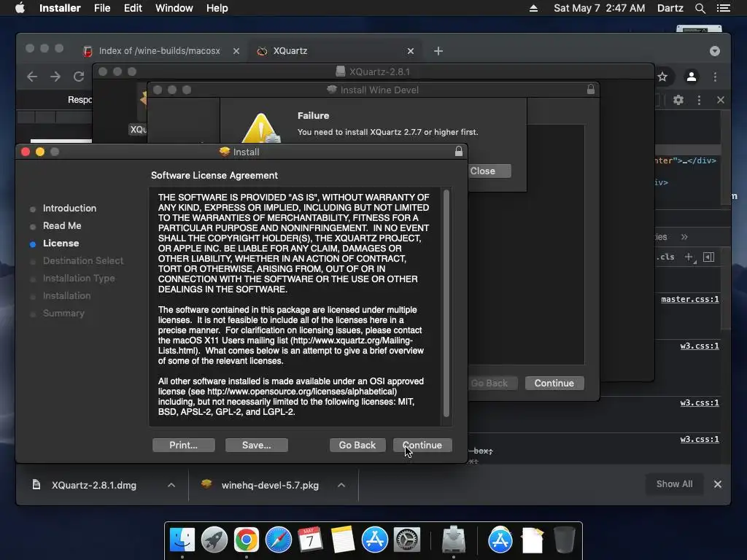Select the License step
747x560 pixels.
(x=61, y=243)
